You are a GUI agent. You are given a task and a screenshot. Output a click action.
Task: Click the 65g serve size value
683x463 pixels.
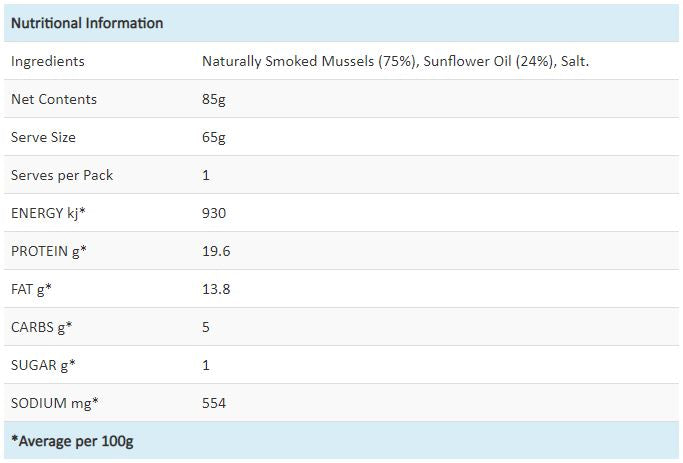214,137
